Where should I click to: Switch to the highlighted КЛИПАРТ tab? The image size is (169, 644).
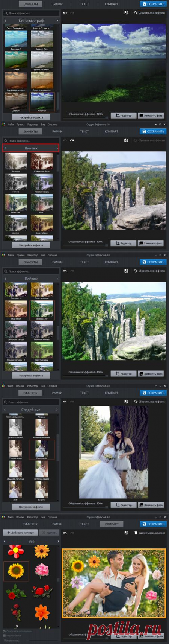112,524
